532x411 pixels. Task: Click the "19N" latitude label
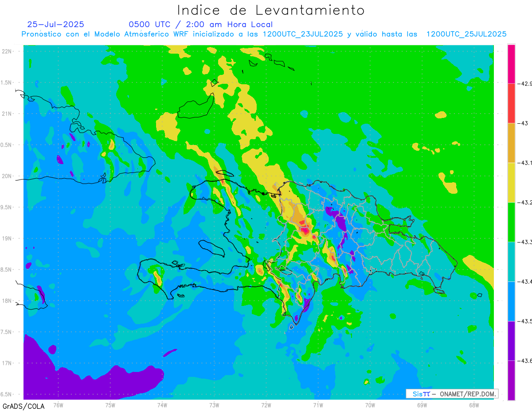(7, 238)
